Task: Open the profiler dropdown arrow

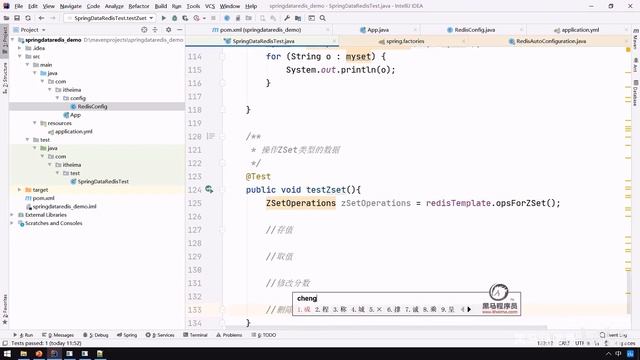Action: point(204,18)
